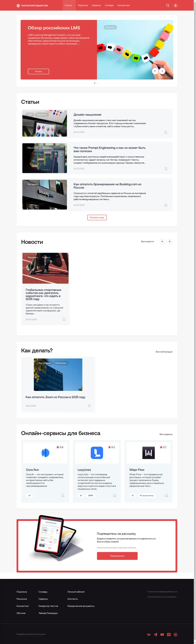Open the Словарь menu item
Screen dimensions: 196x644
[109, 5]
